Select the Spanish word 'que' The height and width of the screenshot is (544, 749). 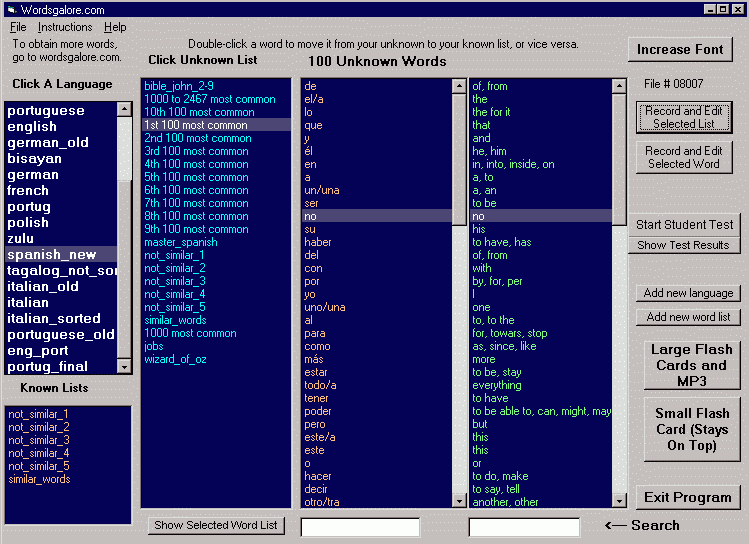pos(377,125)
